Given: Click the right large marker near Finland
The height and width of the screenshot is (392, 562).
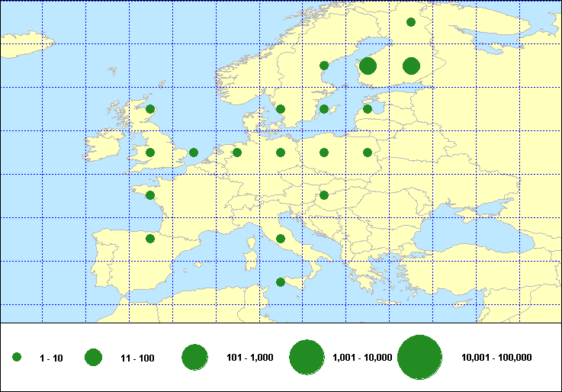Looking at the screenshot, I should [x=411, y=66].
